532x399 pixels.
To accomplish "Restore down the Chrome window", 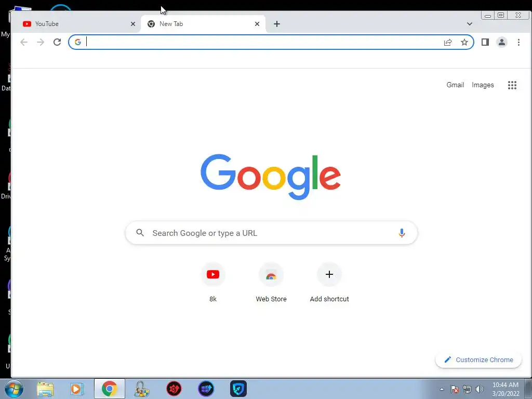I will [501, 15].
